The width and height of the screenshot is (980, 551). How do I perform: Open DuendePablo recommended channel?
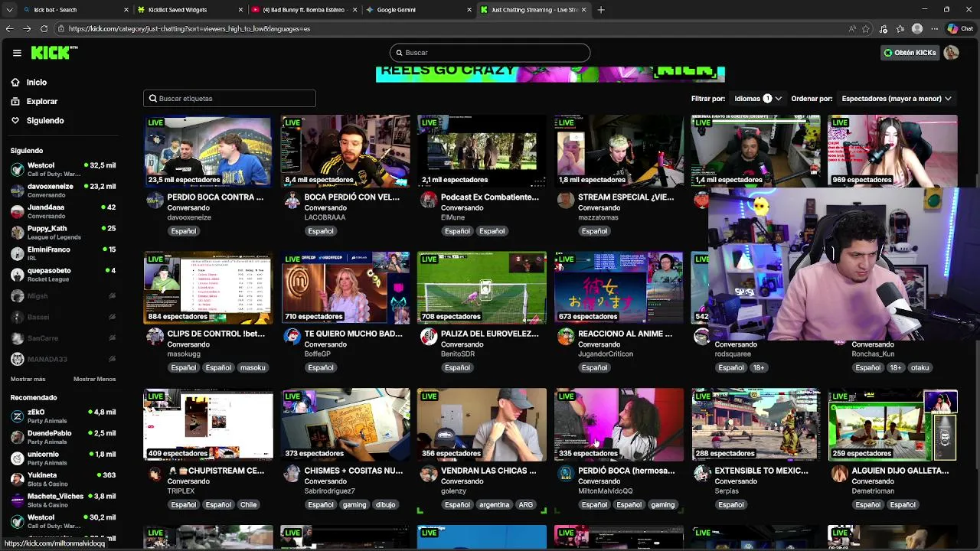[x=63, y=437]
